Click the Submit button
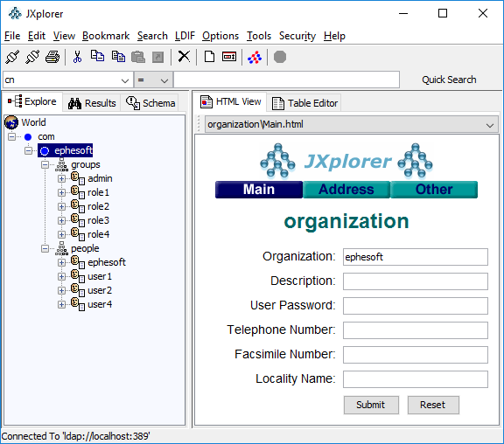The height and width of the screenshot is (444, 504). pos(371,405)
